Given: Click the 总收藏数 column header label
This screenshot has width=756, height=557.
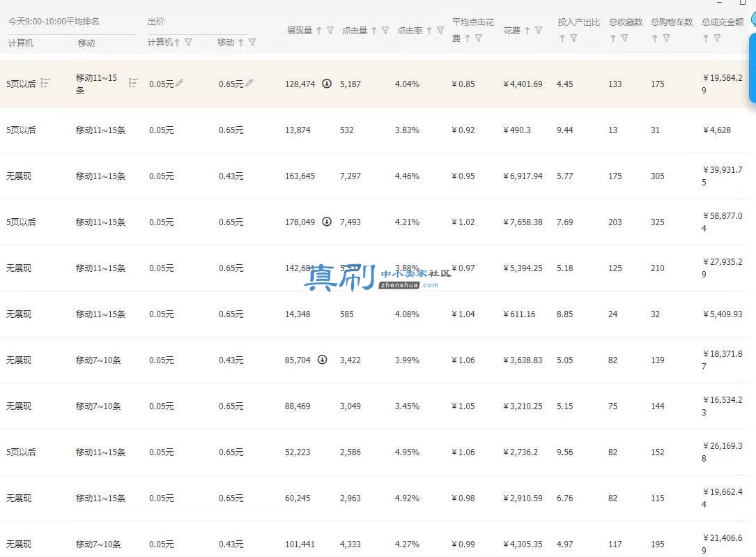Looking at the screenshot, I should tap(626, 22).
